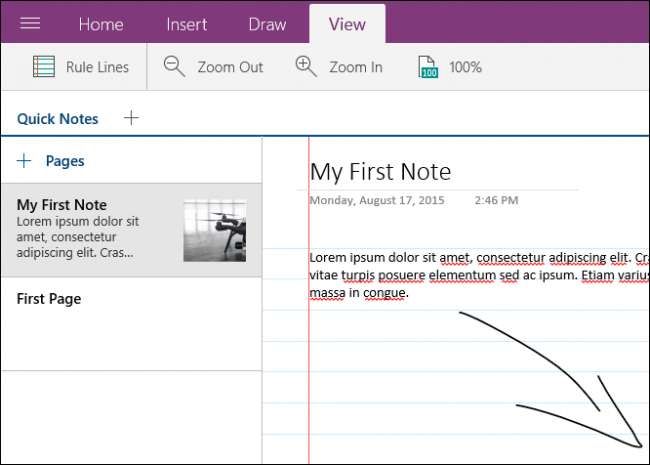Viewport: 650px width, 465px height.
Task: Reset zoom with the 100% icon
Action: pos(427,67)
